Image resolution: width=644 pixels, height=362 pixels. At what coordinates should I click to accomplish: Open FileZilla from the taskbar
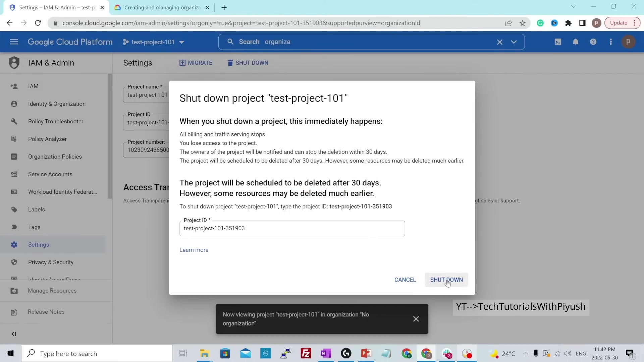[x=306, y=353]
